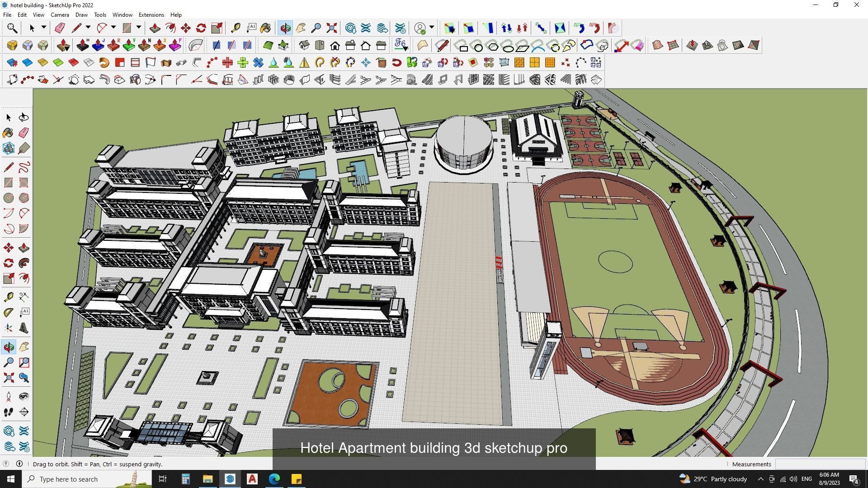Screen dimensions: 868x488
Task: Open the Draw menu
Action: (81, 14)
